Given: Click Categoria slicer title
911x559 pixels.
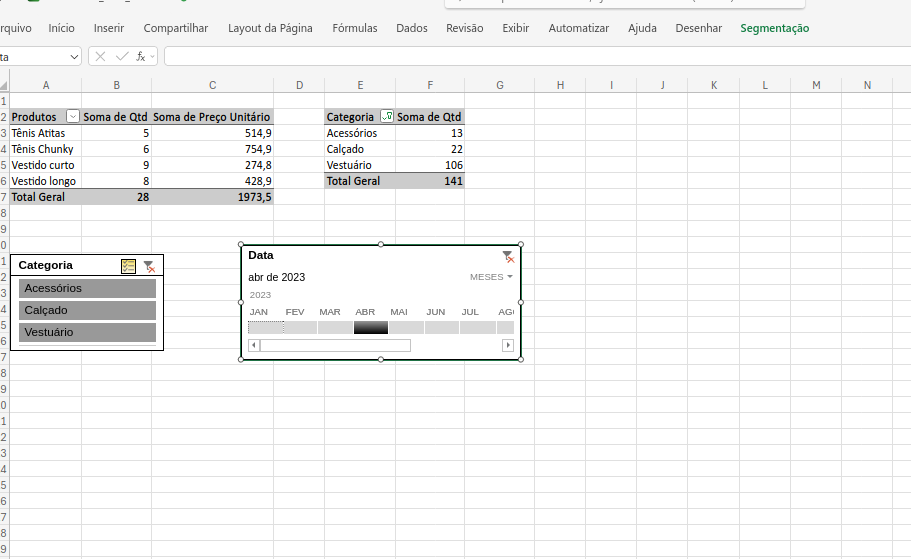Looking at the screenshot, I should point(45,266).
